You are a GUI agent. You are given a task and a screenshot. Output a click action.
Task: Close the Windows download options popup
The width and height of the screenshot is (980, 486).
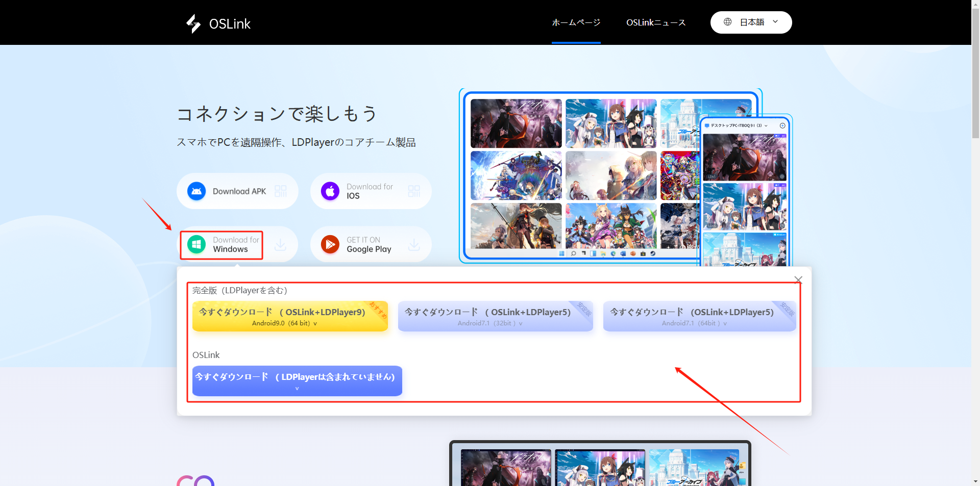[x=798, y=279]
